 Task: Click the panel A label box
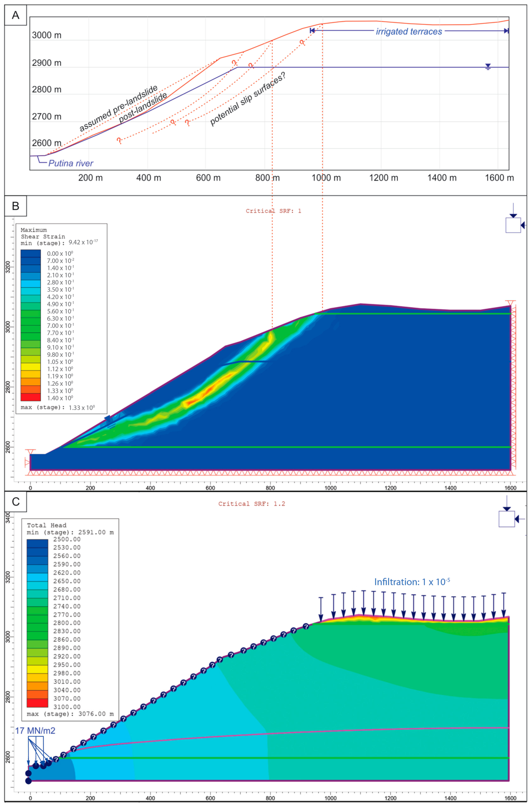tap(15, 15)
